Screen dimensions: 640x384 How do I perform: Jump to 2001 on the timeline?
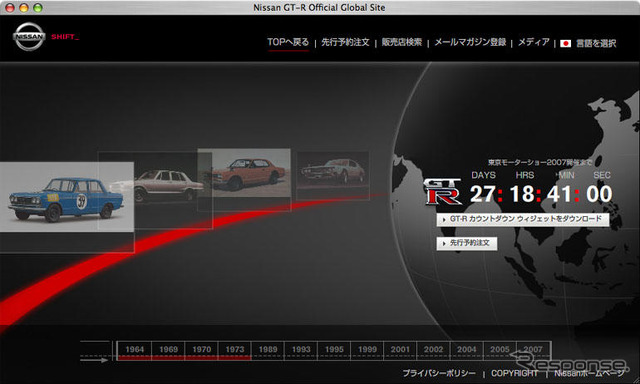(400, 350)
